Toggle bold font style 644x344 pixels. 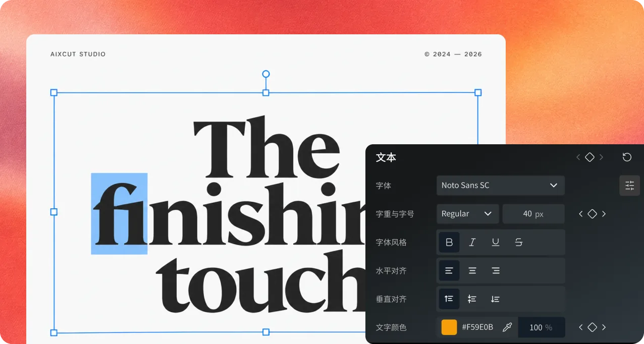pyautogui.click(x=449, y=242)
